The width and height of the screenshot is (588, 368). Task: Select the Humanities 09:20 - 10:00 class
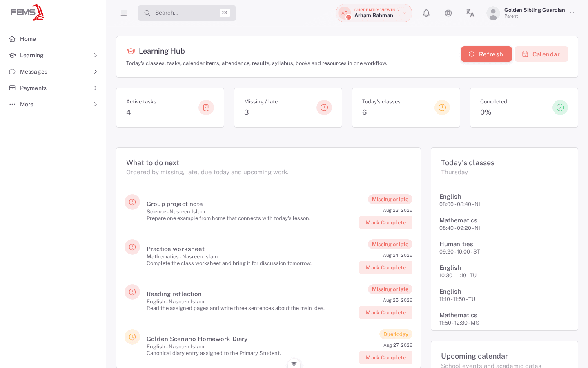coord(504,247)
